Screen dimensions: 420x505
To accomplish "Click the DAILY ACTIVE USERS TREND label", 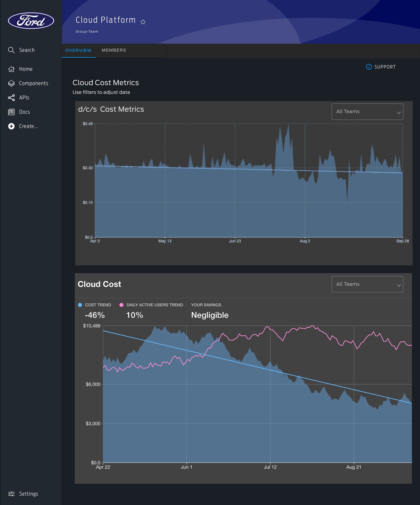I will (155, 305).
